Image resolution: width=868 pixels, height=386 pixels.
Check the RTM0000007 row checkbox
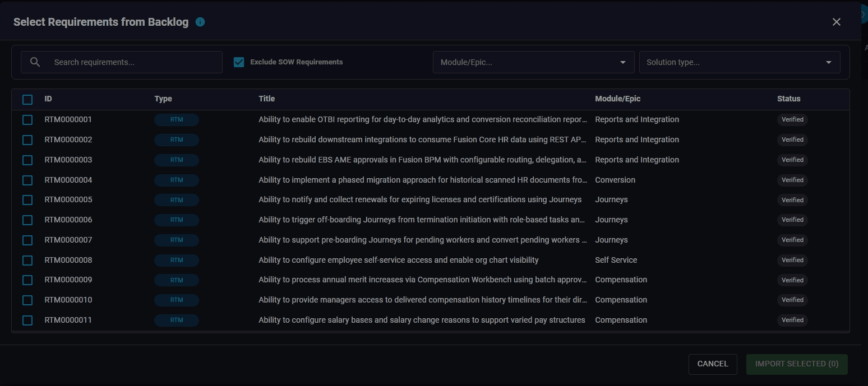tap(27, 240)
